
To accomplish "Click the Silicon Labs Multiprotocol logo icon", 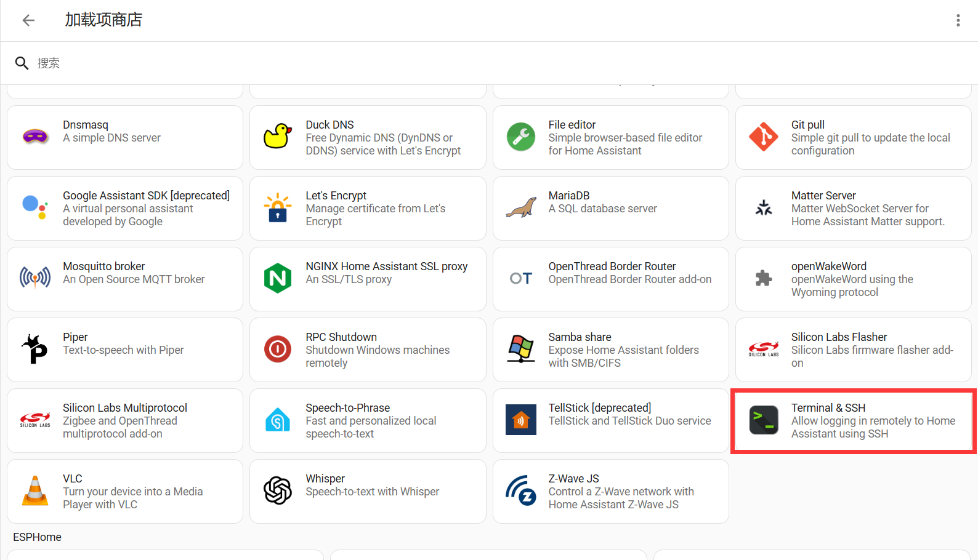I will (x=35, y=420).
